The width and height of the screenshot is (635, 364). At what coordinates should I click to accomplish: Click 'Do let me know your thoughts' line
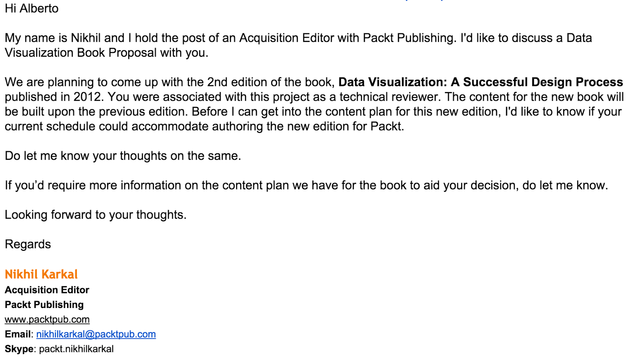[x=123, y=156]
